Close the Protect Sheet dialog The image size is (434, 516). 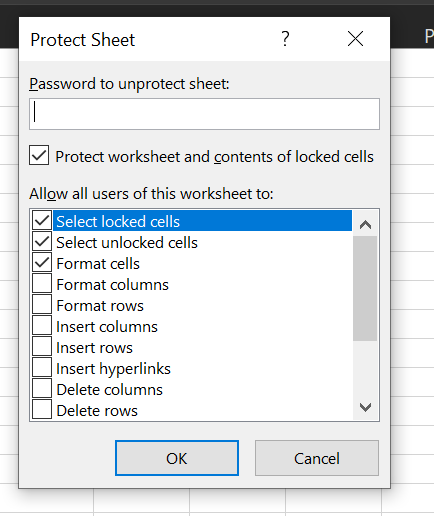point(355,39)
